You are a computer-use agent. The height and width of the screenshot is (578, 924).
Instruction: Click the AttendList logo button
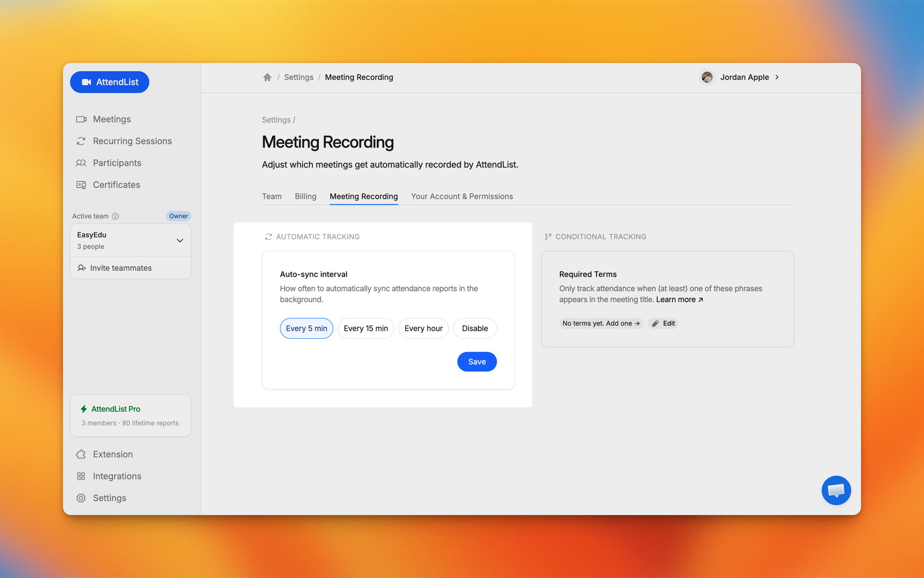pos(109,82)
